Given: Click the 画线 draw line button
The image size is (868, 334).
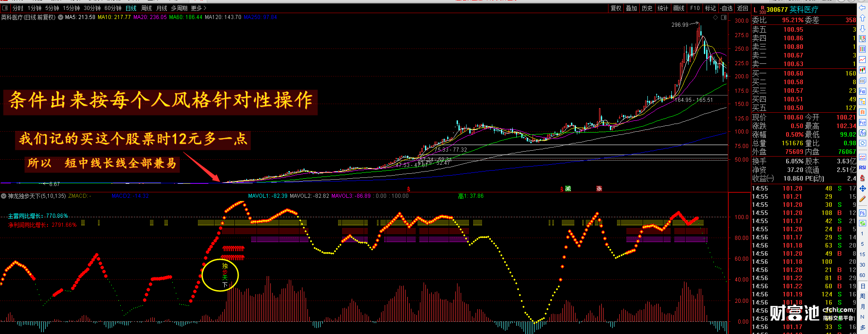Looking at the screenshot, I should [x=679, y=8].
